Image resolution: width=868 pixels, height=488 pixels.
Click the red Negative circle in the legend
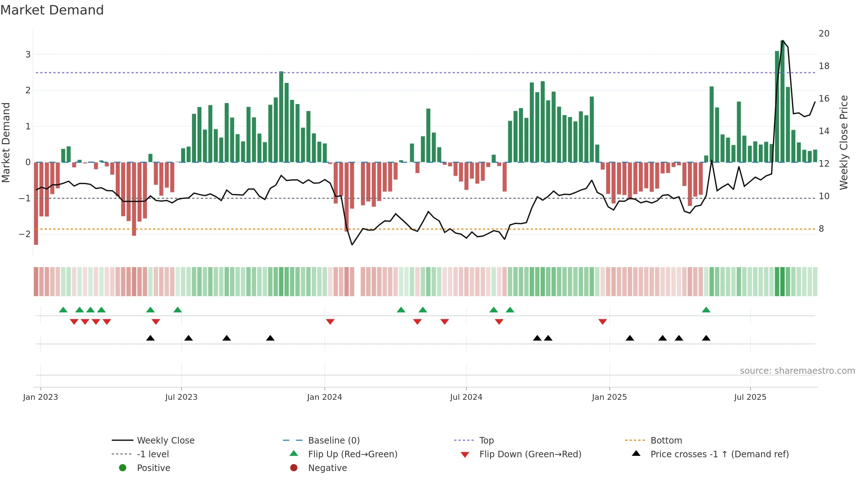click(294, 468)
